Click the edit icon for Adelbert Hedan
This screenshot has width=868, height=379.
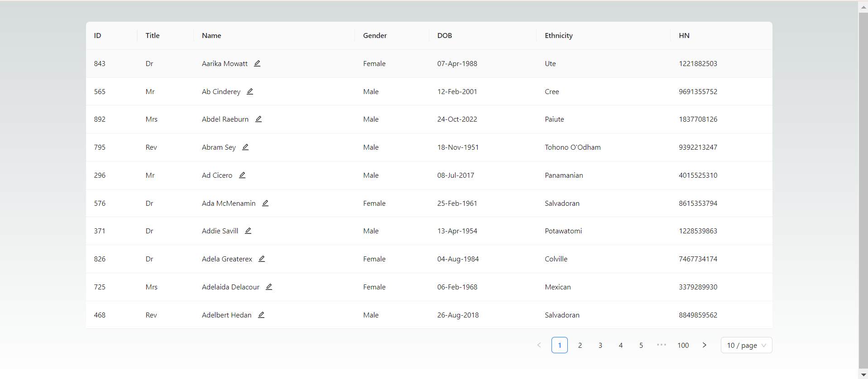[261, 315]
